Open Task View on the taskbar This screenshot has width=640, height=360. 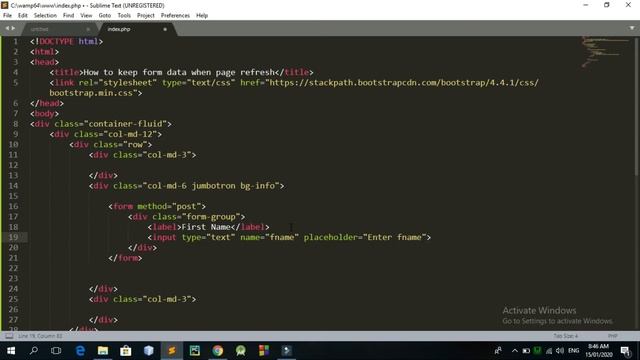point(56,351)
